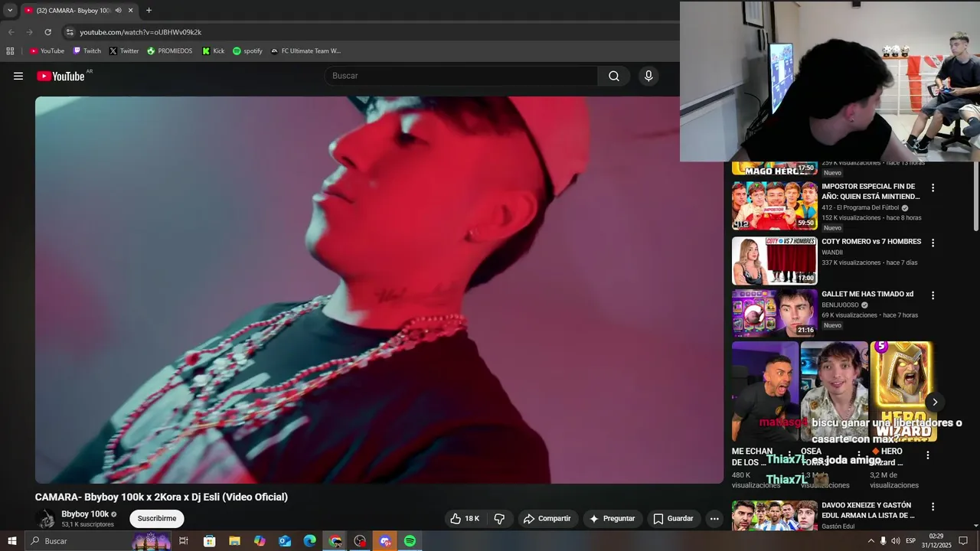Open the PROMIEDOS bookmark

[170, 51]
